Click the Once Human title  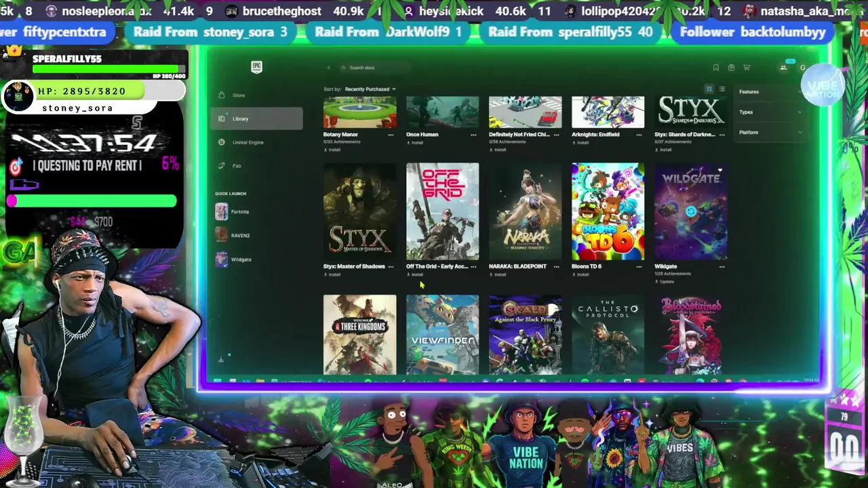(422, 135)
